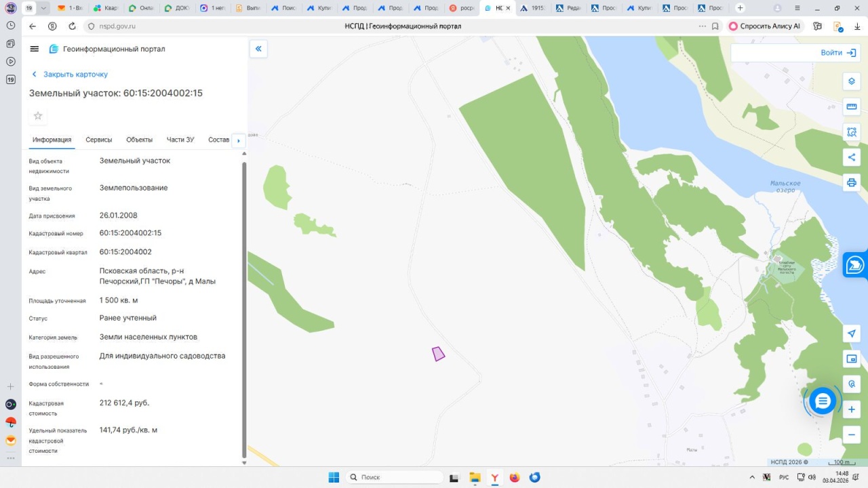The image size is (868, 488).
Task: Open the hamburger main menu
Action: [35, 49]
